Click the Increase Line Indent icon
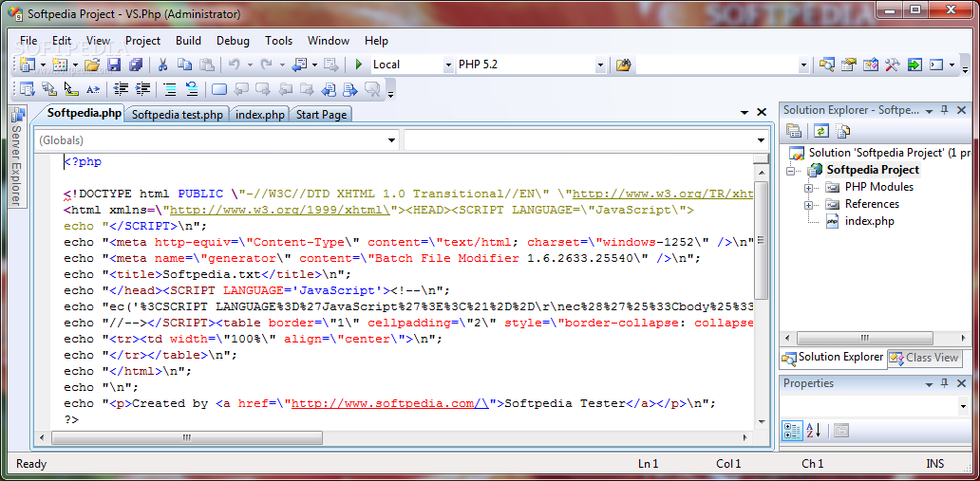 pos(142,89)
